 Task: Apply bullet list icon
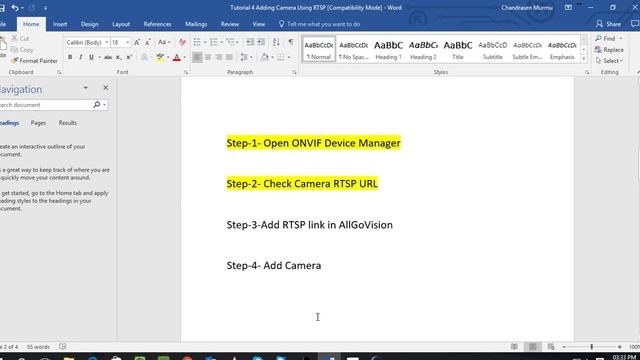tap(197, 42)
